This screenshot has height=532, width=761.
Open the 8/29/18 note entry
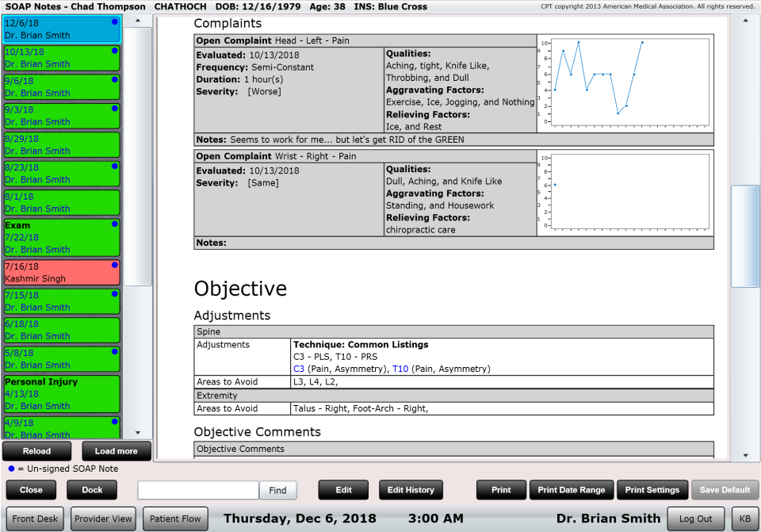point(61,144)
